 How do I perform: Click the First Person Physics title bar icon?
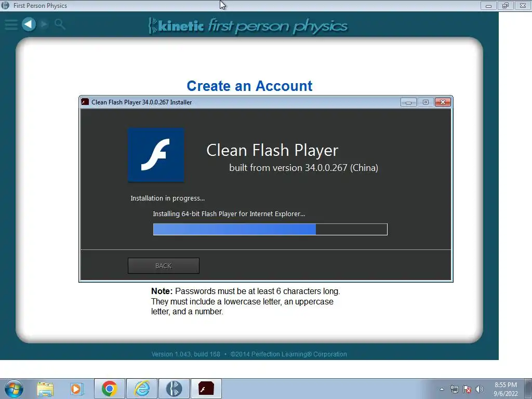click(5, 5)
